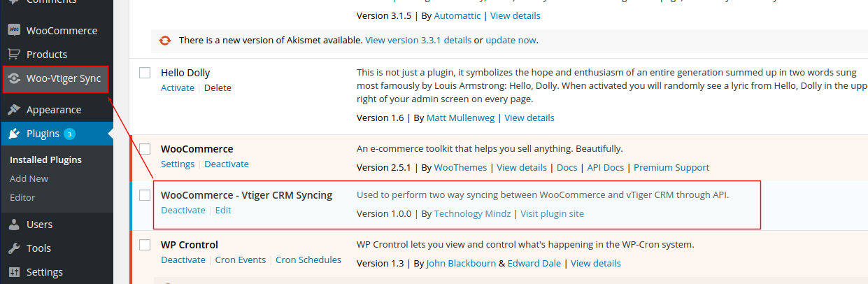This screenshot has width=868, height=284.
Task: Click the Plugins update count badge
Action: pyautogui.click(x=69, y=134)
